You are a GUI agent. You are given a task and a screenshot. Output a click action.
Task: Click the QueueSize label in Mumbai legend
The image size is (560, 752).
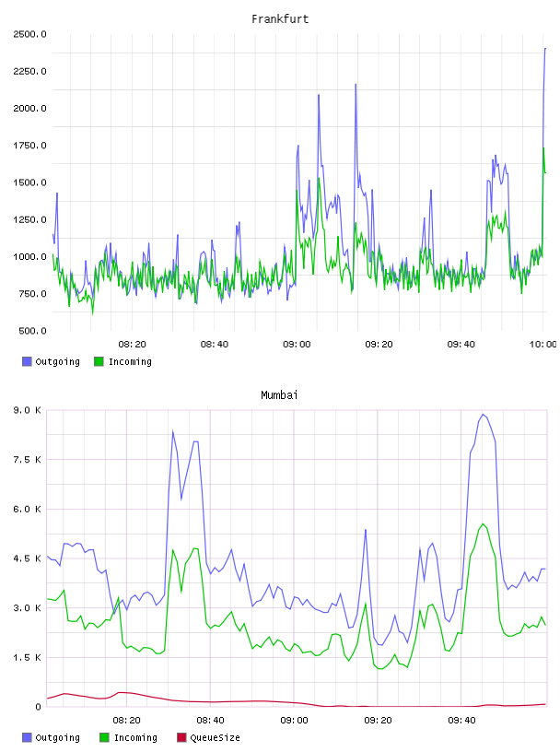(x=215, y=737)
